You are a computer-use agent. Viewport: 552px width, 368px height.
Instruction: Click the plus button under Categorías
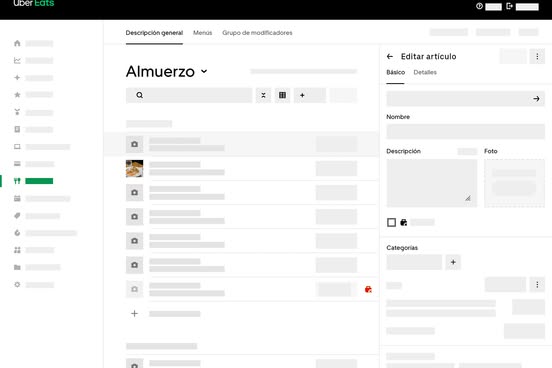[453, 262]
